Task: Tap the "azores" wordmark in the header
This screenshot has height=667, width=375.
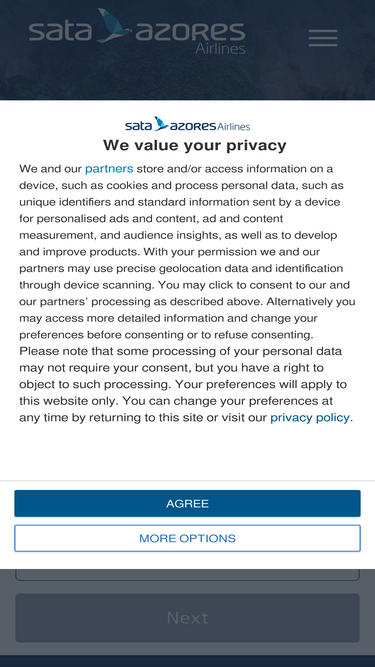Action: [x=190, y=31]
